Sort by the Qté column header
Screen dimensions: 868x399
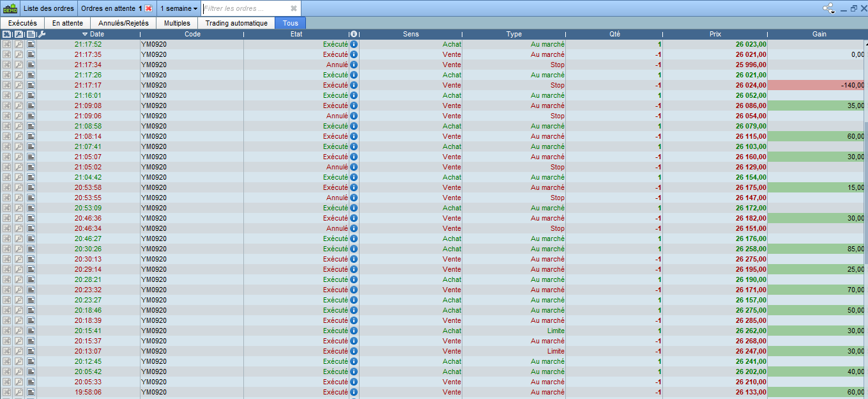click(x=615, y=34)
